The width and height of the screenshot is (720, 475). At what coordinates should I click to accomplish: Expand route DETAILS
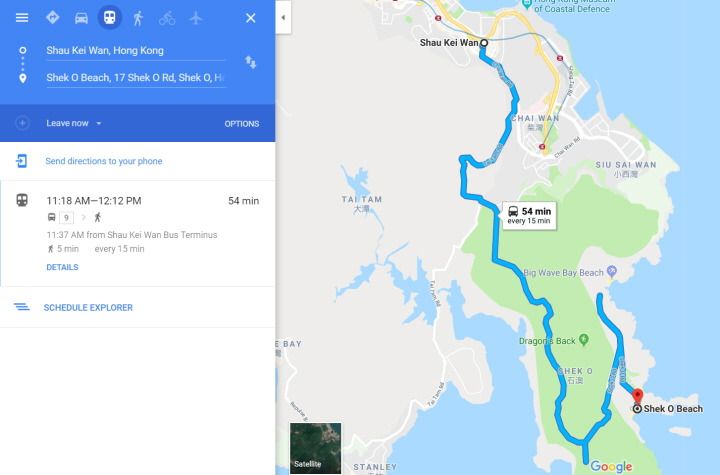click(62, 267)
